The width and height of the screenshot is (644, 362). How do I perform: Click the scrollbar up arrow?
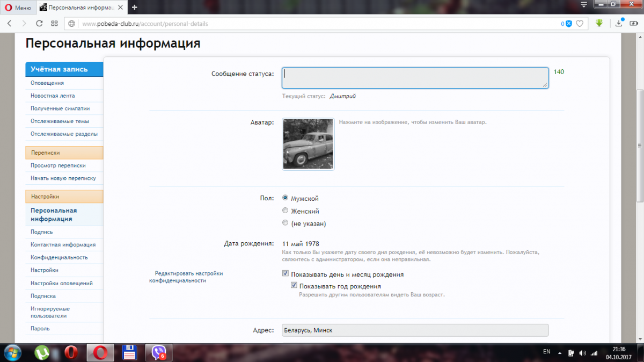640,37
